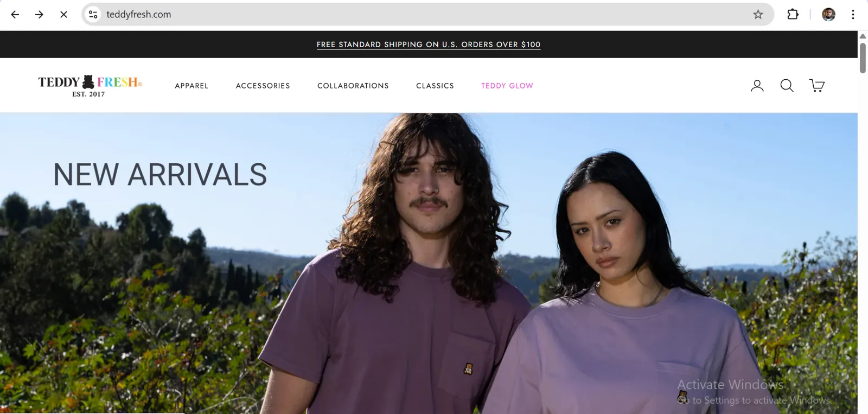Open the Classics menu
868x414 pixels.
(x=435, y=86)
